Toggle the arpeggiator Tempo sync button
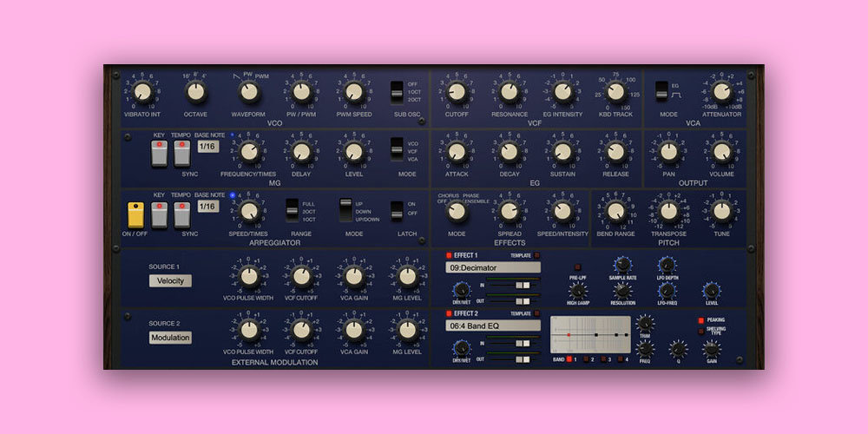 pyautogui.click(x=181, y=214)
